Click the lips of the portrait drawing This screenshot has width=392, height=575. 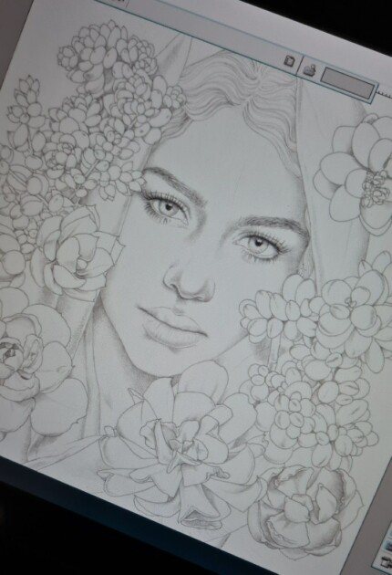point(172,328)
